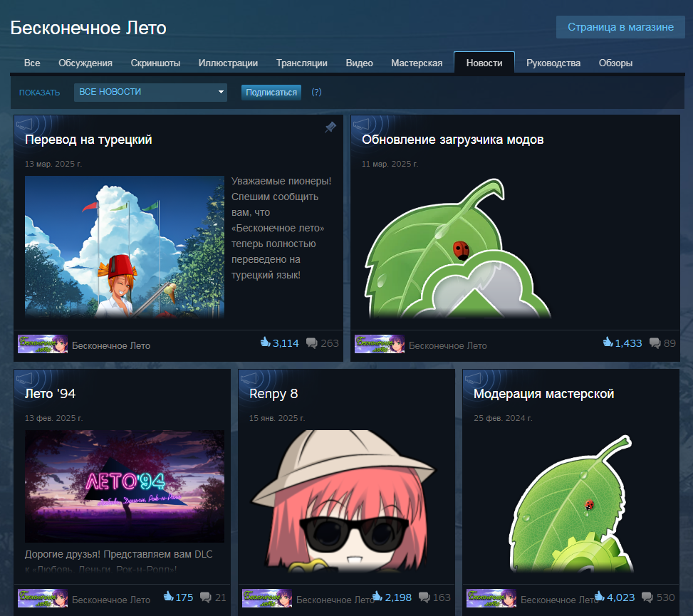Open the Скриншоты tab
The image size is (693, 616).
(x=155, y=63)
